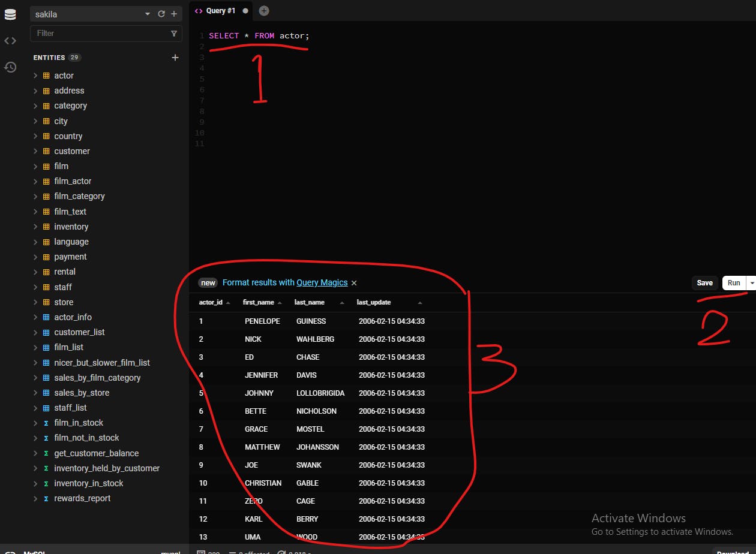Viewport: 756px width, 554px height.
Task: Follow the Query Magics link
Action: point(322,282)
